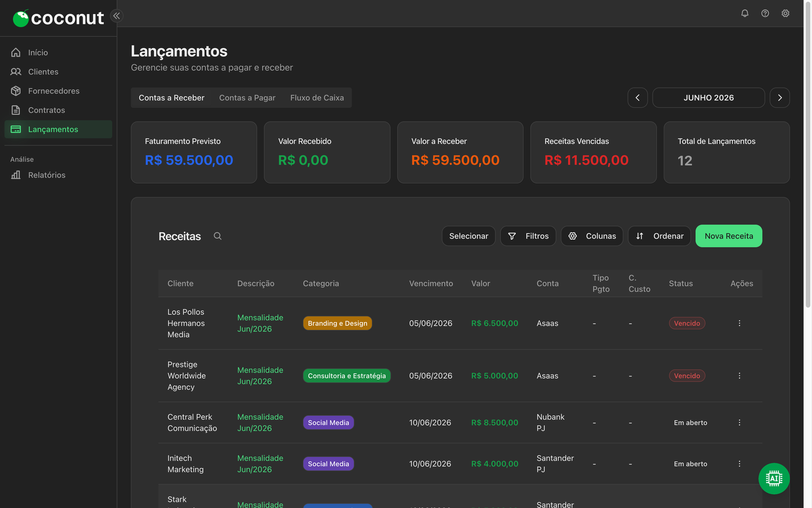Click the Nova Receita button
Screen dimensions: 812x508
tap(729, 236)
